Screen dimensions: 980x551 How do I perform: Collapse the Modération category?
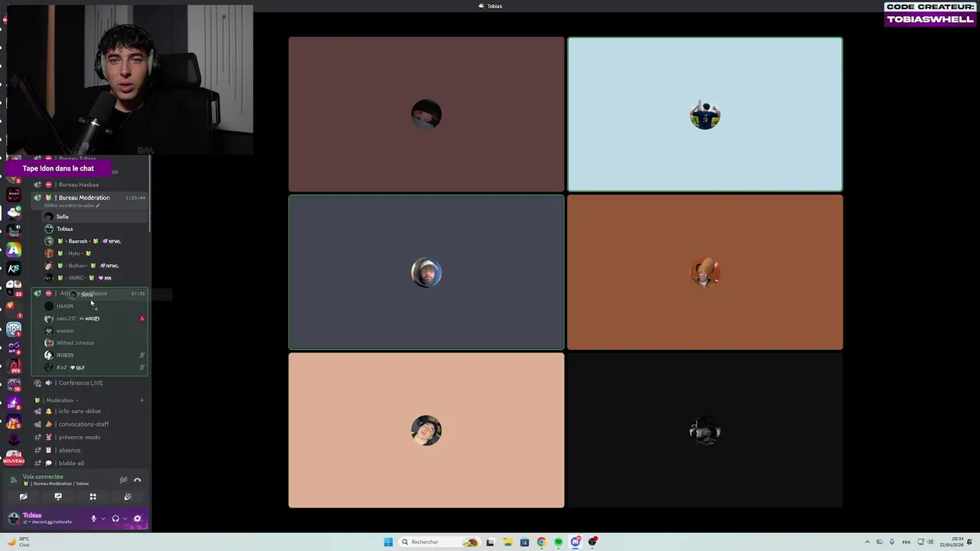tap(60, 400)
